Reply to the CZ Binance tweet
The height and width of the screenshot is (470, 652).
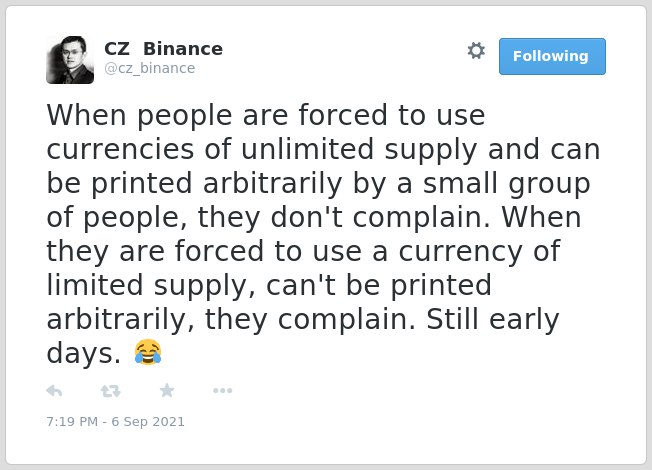tap(54, 391)
